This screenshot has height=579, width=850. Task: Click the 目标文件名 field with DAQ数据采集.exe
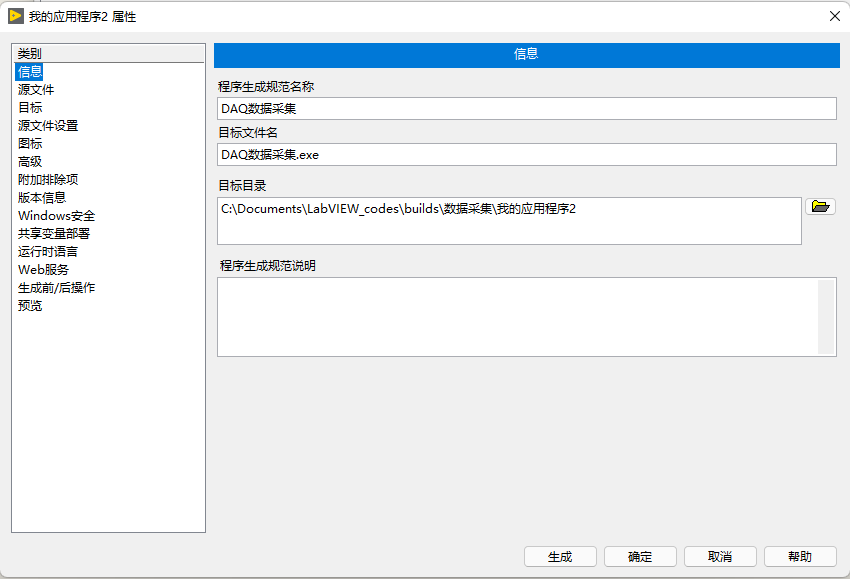526,155
